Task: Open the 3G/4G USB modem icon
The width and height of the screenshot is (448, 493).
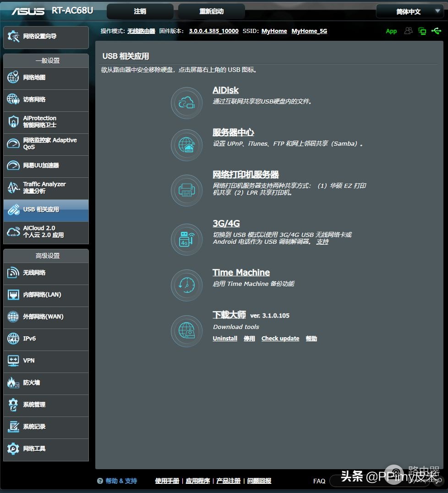Action: [x=186, y=239]
